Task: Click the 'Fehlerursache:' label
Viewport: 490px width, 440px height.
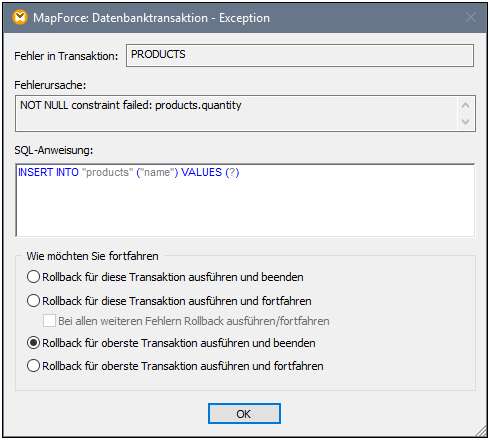Action: click(50, 85)
